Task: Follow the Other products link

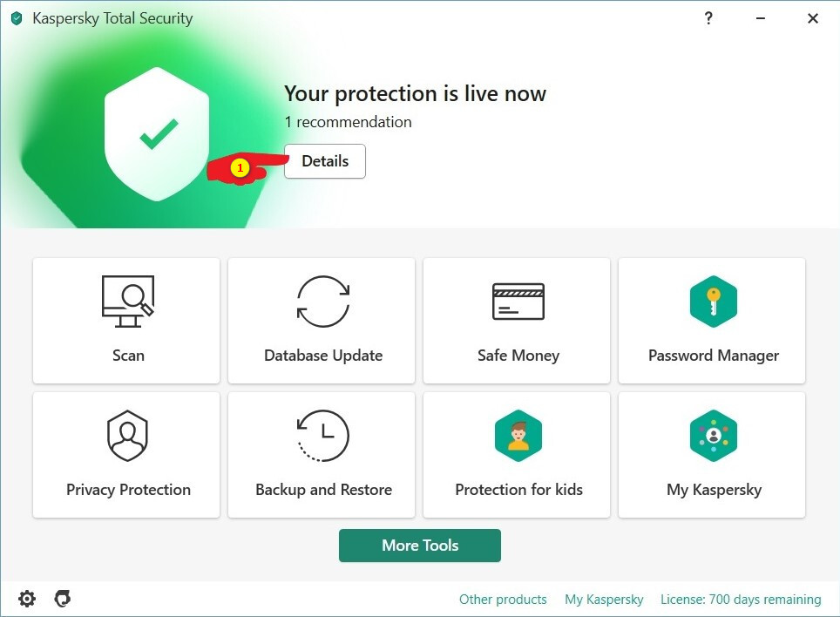Action: click(503, 600)
